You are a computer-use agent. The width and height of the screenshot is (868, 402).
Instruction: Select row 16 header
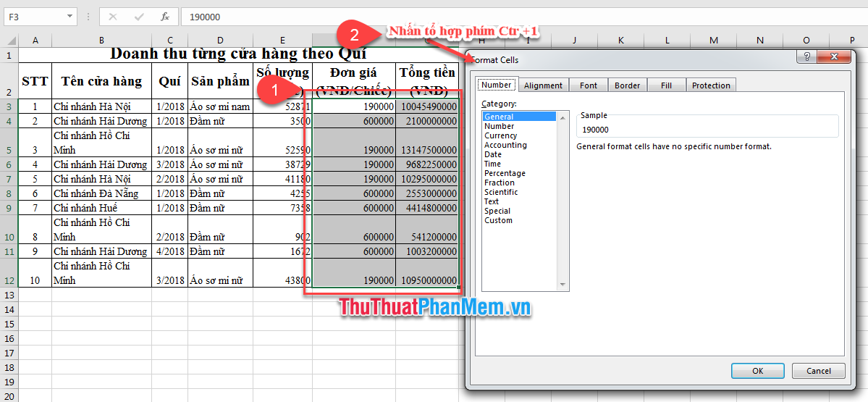click(9, 338)
